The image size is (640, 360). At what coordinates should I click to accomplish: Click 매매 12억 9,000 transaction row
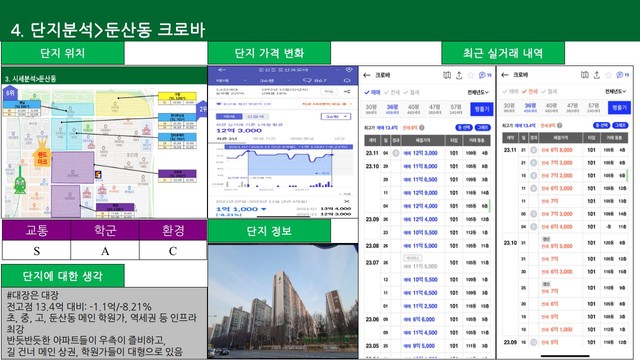[427, 193]
